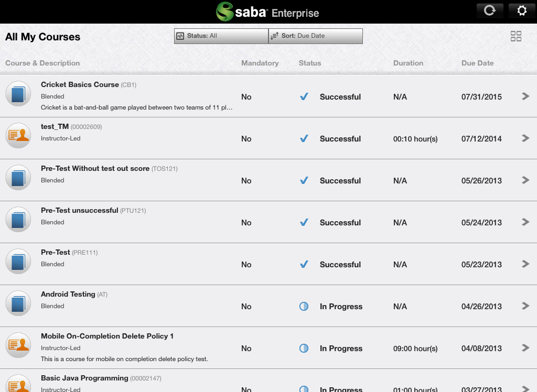The image size is (537, 392).
Task: Click the Pre-Test unsuccessful book icon
Action: click(x=18, y=220)
